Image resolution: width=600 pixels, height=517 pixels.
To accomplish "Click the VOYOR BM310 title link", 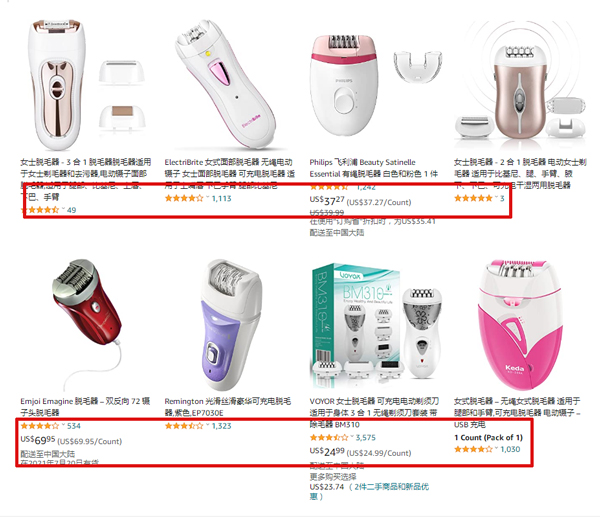I will click(x=373, y=413).
